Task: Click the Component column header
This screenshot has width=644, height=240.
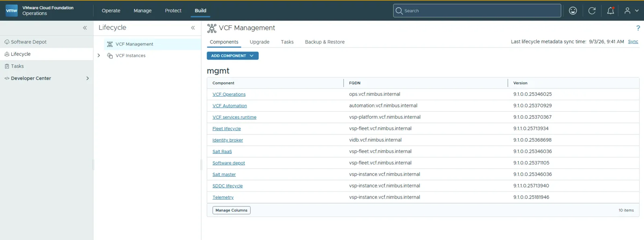Action: coord(223,83)
